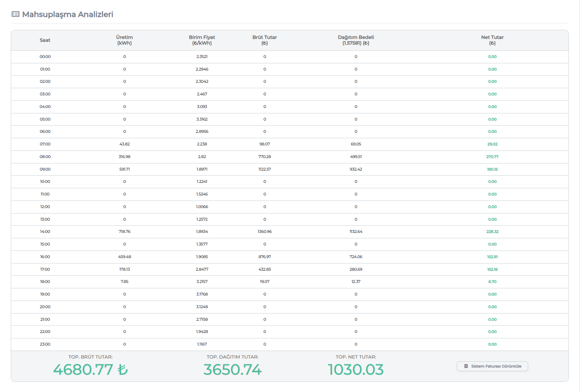Click net amount 6.70 in 18:00 row
580x392 pixels.
492,282
